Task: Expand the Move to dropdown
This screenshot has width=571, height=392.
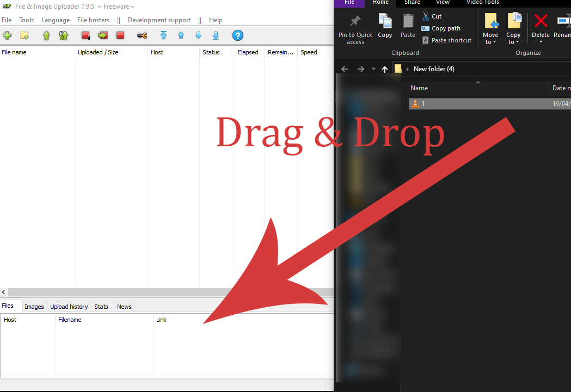Action: pyautogui.click(x=490, y=42)
